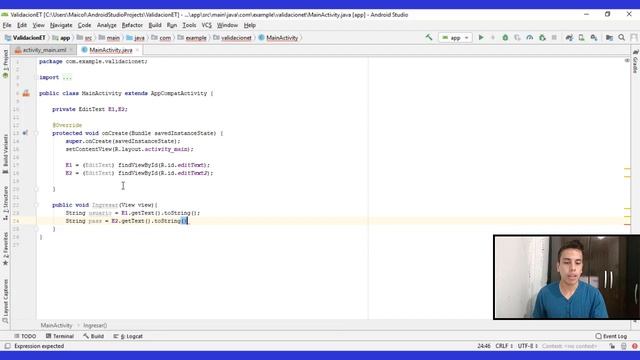Open the Tools menu
The image size is (640, 360).
(189, 25)
